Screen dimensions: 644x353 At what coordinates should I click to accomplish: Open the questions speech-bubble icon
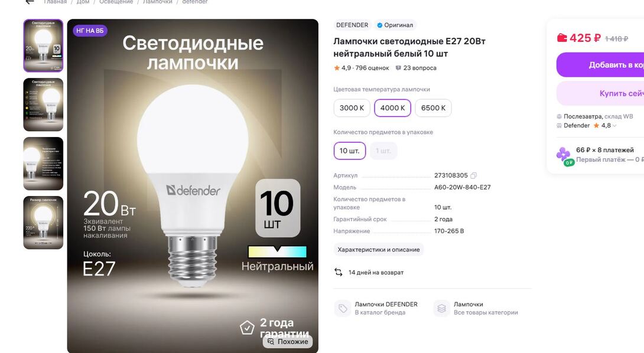tap(398, 68)
